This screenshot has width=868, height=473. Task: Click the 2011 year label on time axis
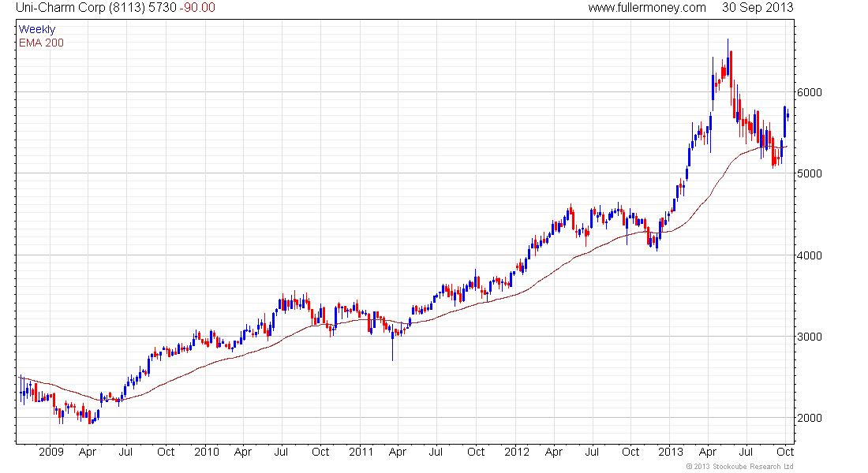click(x=361, y=452)
